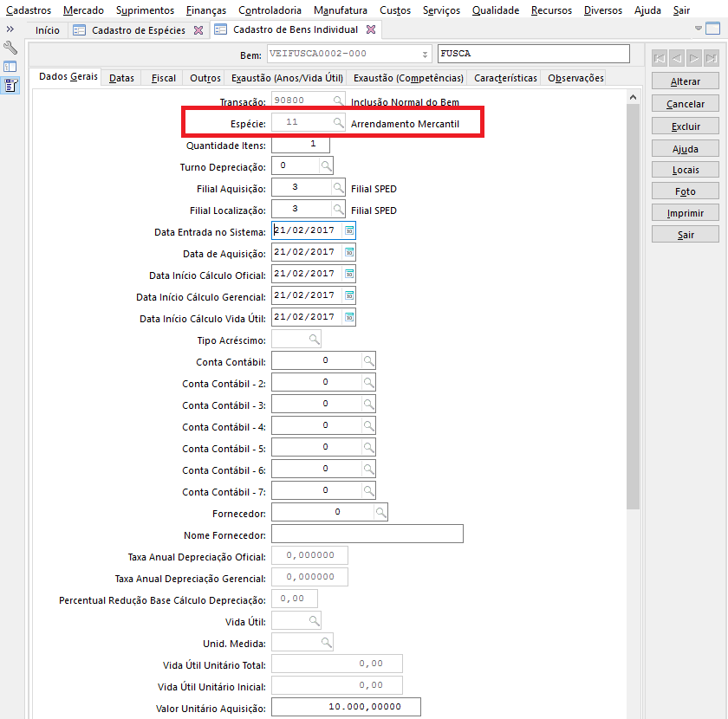728x719 pixels.
Task: Click the form list sidebar icon
Action: pyautogui.click(x=10, y=86)
